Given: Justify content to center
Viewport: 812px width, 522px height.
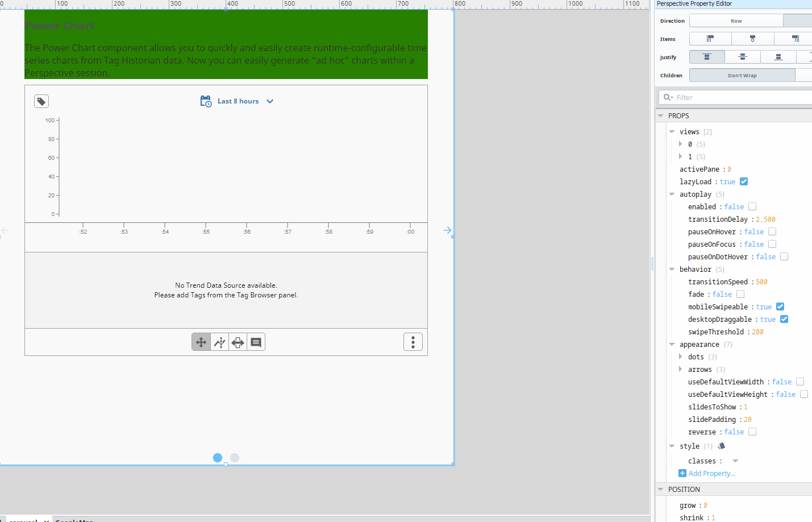Looking at the screenshot, I should [x=743, y=57].
